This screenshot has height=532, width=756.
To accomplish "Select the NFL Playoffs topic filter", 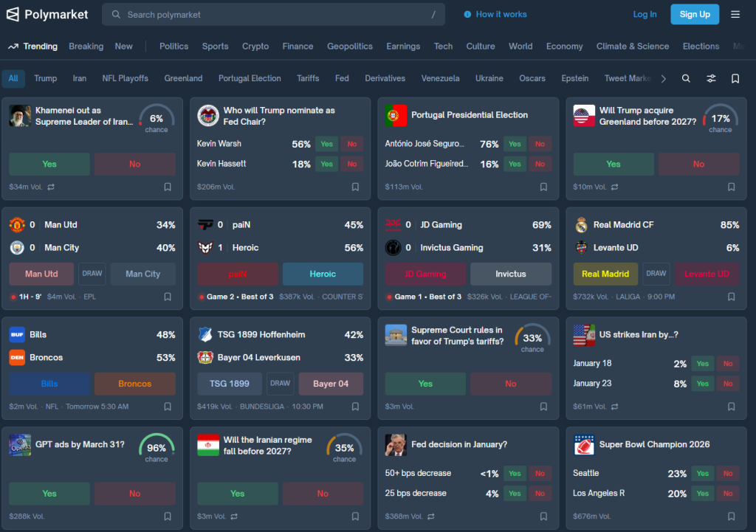I will point(125,78).
